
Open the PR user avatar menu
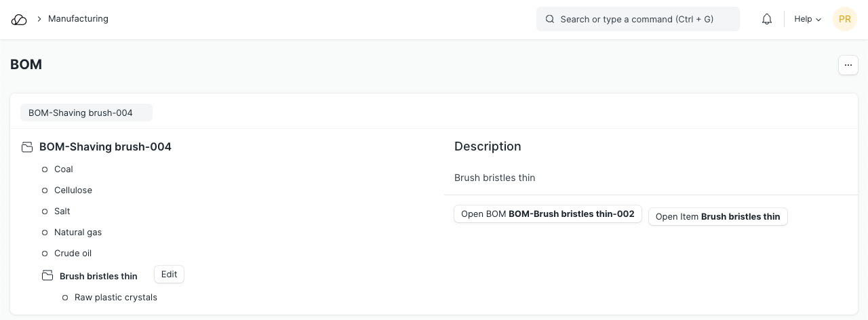tap(844, 19)
